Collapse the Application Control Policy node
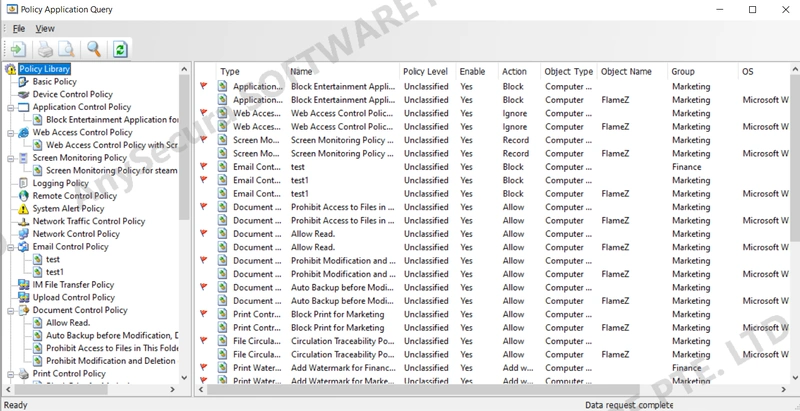800x411 pixels. point(11,108)
